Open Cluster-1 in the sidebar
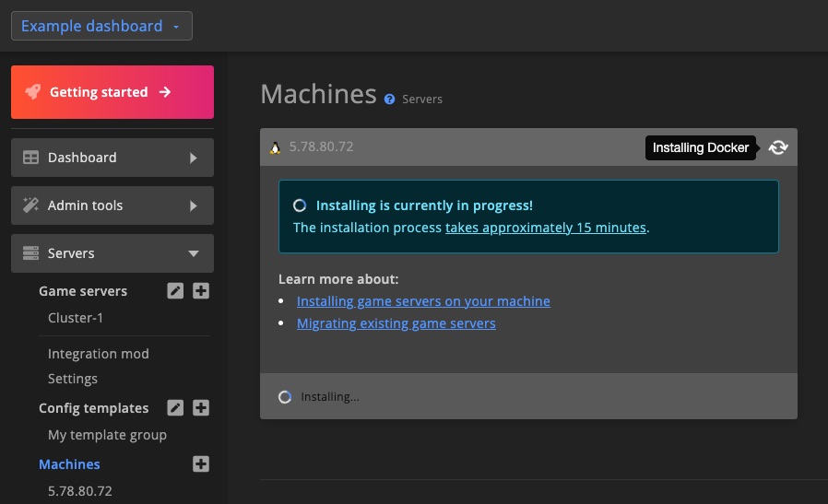Image resolution: width=828 pixels, height=504 pixels. (x=76, y=318)
